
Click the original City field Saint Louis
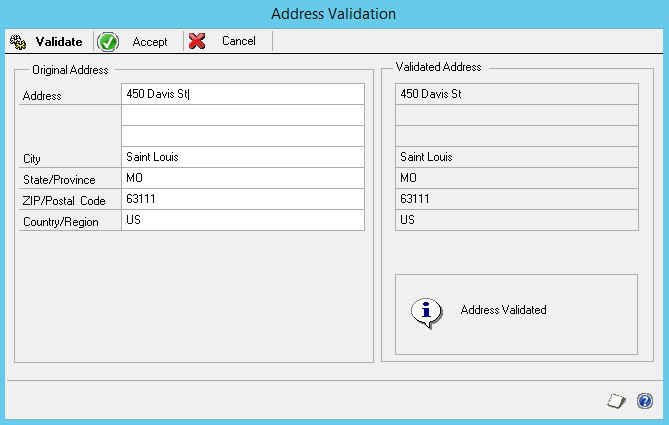point(242,157)
